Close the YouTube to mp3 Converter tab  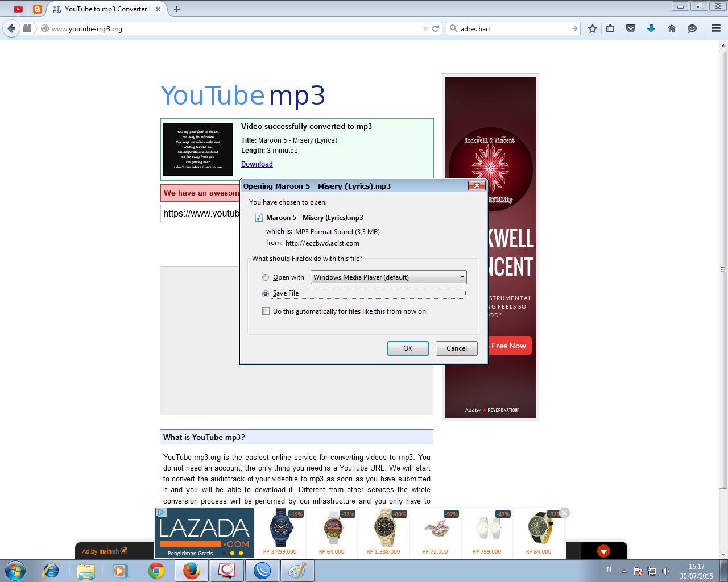tap(158, 9)
